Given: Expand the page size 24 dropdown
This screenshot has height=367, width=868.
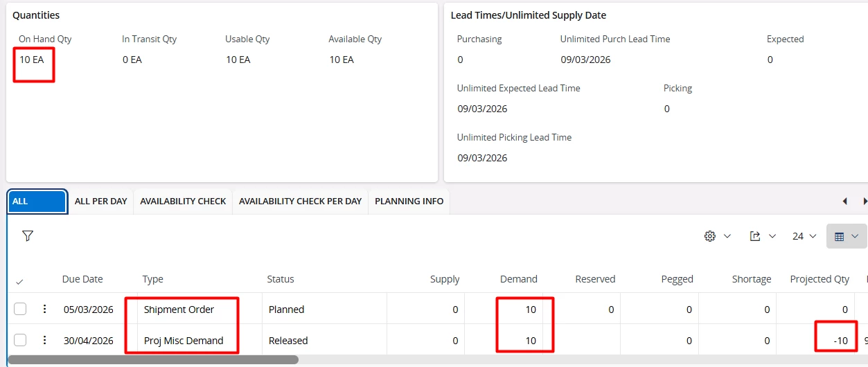Looking at the screenshot, I should (804, 236).
